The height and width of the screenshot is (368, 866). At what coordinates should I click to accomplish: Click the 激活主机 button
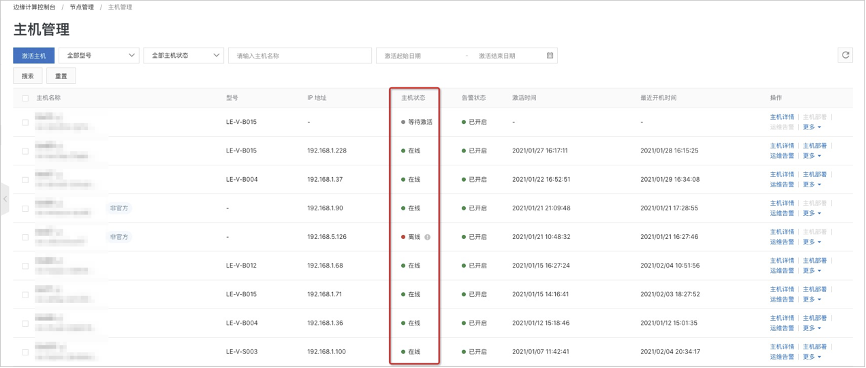(x=34, y=56)
